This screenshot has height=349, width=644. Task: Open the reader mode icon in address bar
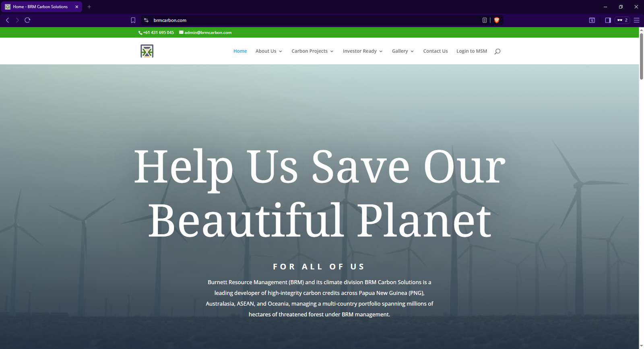485,20
